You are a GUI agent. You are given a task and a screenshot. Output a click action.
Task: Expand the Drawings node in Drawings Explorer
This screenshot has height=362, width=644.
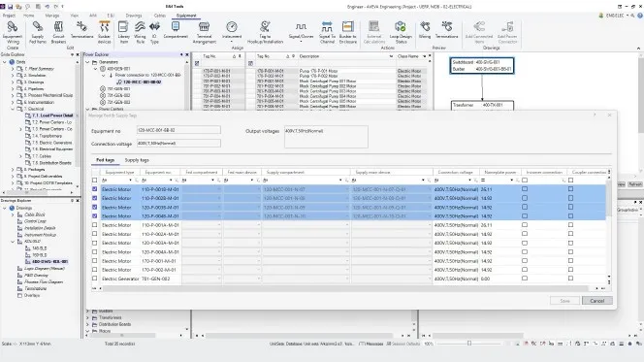coord(5,208)
